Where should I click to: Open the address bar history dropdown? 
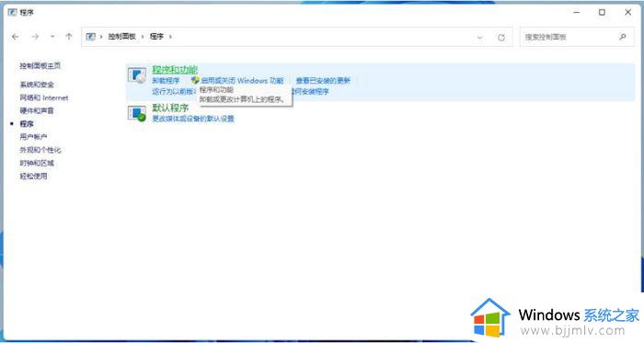(x=479, y=38)
